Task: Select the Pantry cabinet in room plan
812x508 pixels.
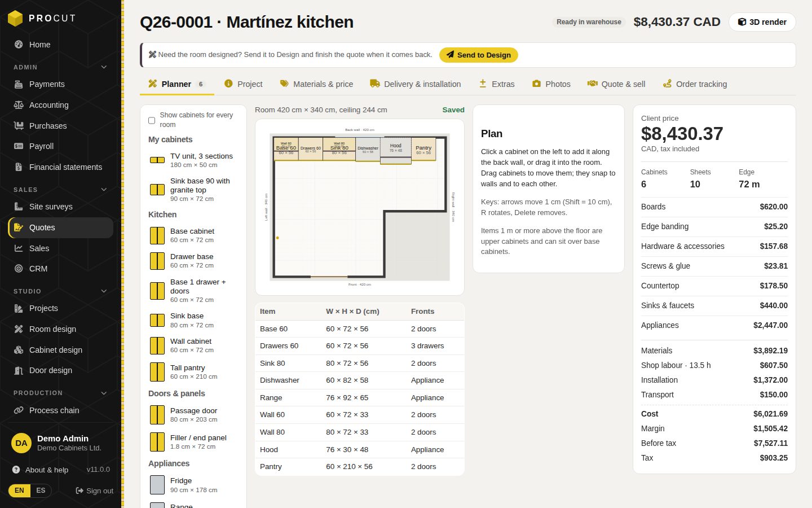Action: [423, 149]
